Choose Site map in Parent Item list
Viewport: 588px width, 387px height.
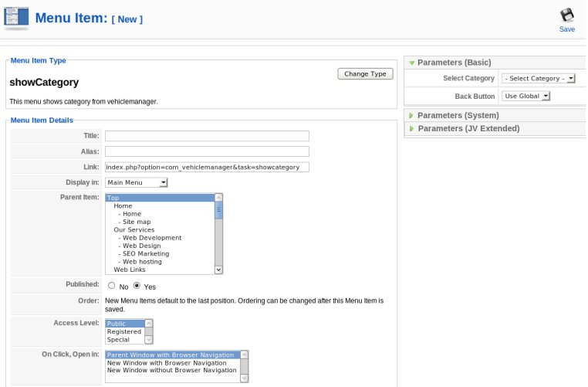point(137,222)
